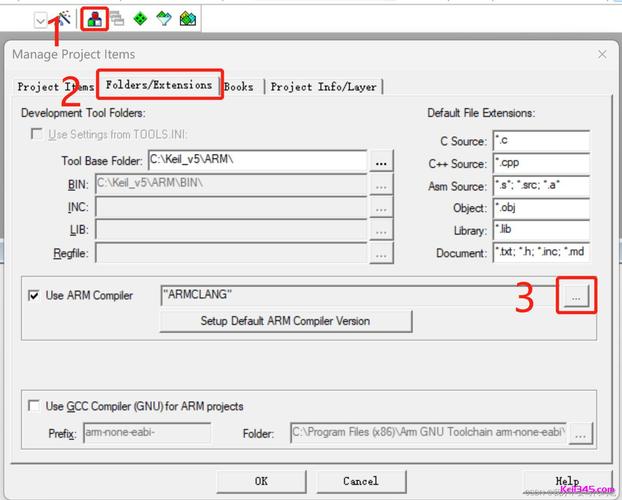Browse Tool Base Folder with ... button
This screenshot has height=500, width=622.
(381, 160)
